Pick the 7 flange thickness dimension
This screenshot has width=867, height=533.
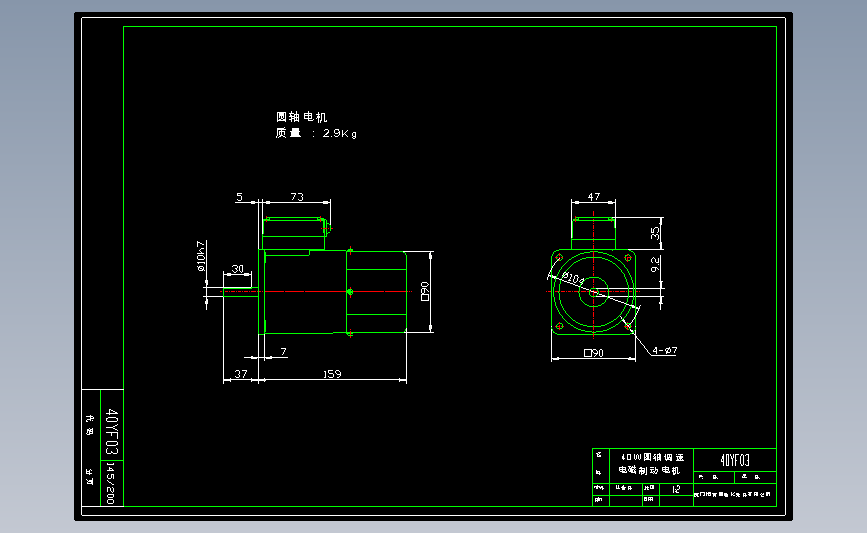[283, 352]
